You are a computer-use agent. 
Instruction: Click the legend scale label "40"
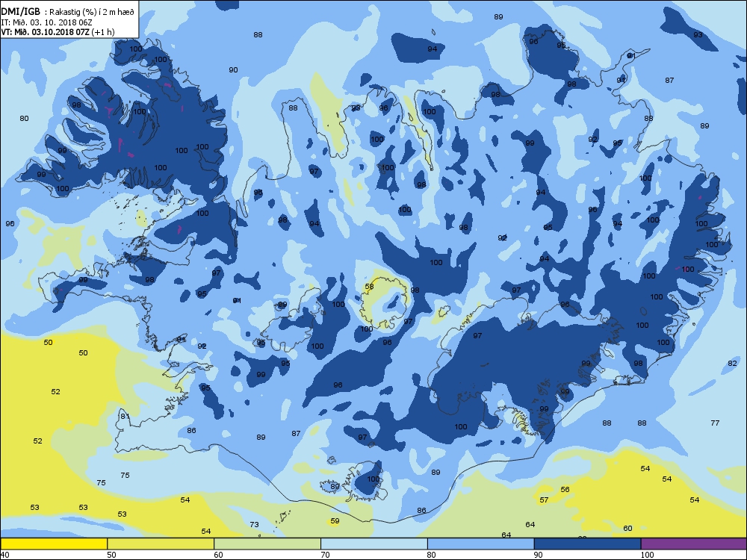pyautogui.click(x=4, y=555)
